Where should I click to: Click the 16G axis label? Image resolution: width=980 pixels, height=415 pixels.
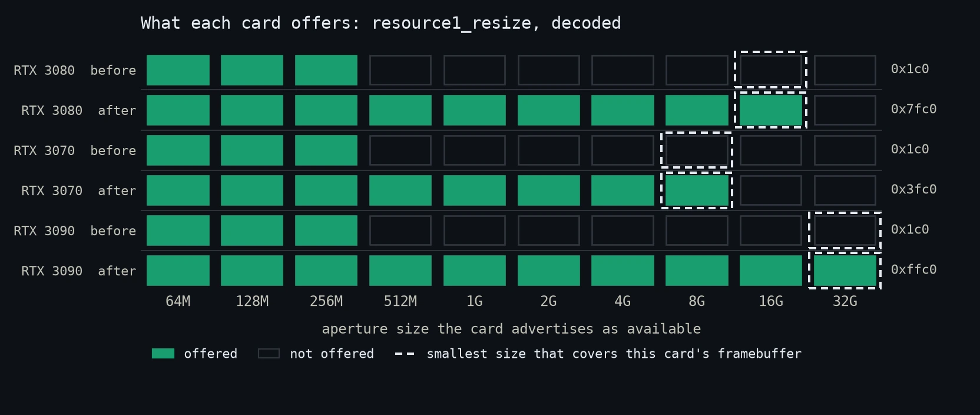tap(771, 301)
